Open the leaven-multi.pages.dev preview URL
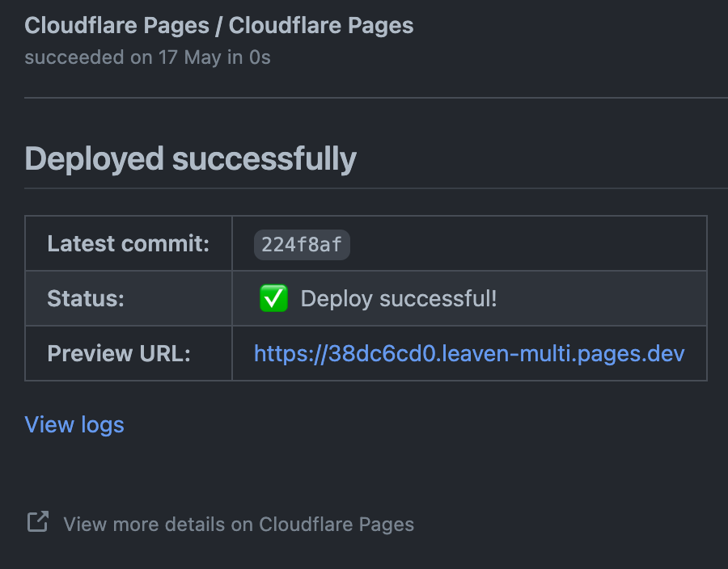The width and height of the screenshot is (728, 569). (469, 354)
